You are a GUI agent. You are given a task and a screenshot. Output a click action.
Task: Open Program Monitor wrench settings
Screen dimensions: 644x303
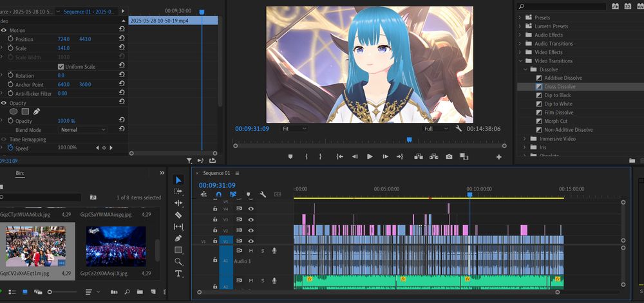click(x=459, y=129)
